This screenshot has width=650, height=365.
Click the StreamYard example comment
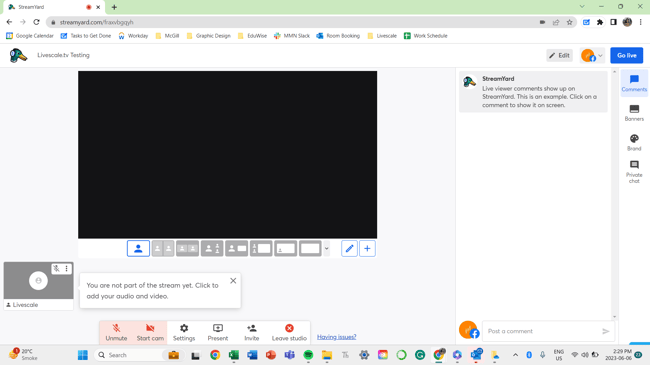533,92
